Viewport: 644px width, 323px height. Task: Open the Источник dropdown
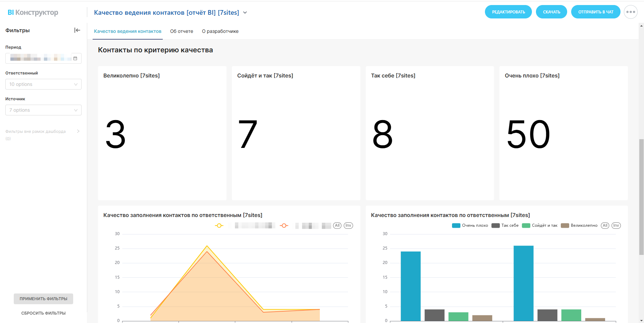click(43, 110)
